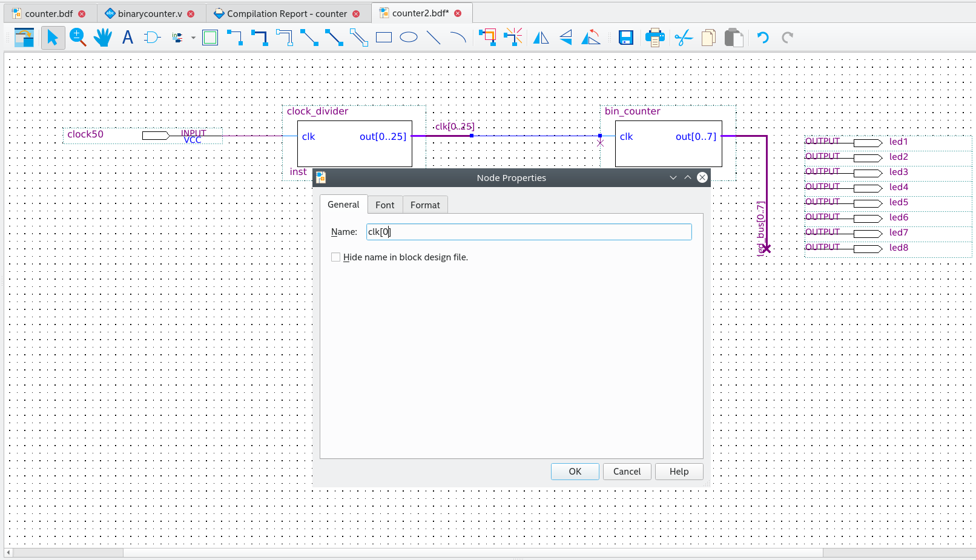This screenshot has width=976, height=560.
Task: Select the clock50 input pin
Action: pos(142,135)
